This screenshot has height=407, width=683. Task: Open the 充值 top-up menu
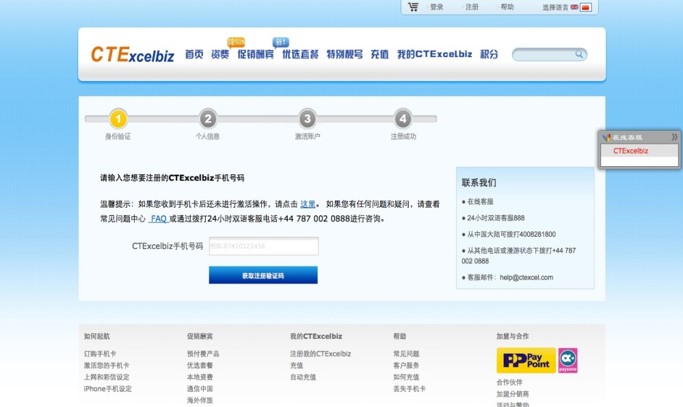pos(379,54)
